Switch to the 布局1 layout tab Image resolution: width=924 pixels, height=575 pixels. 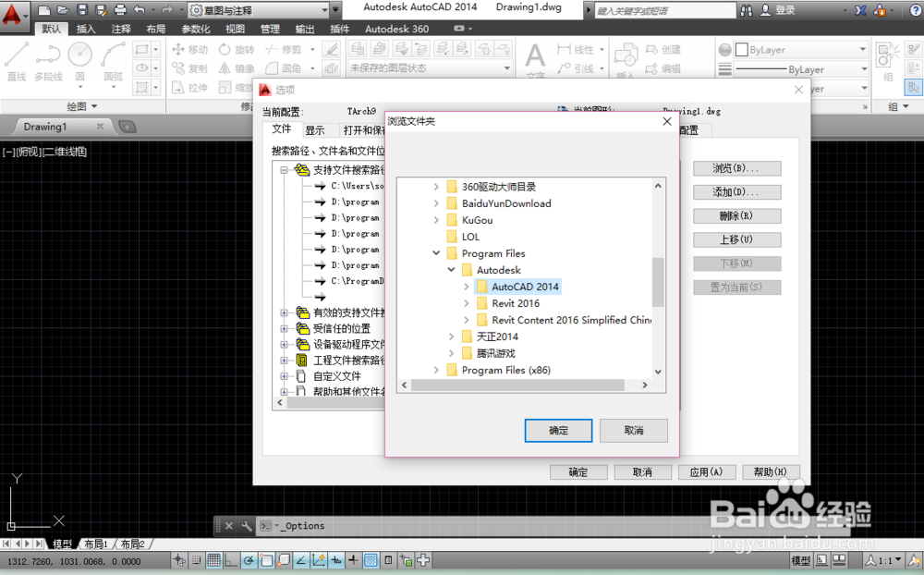(x=96, y=544)
